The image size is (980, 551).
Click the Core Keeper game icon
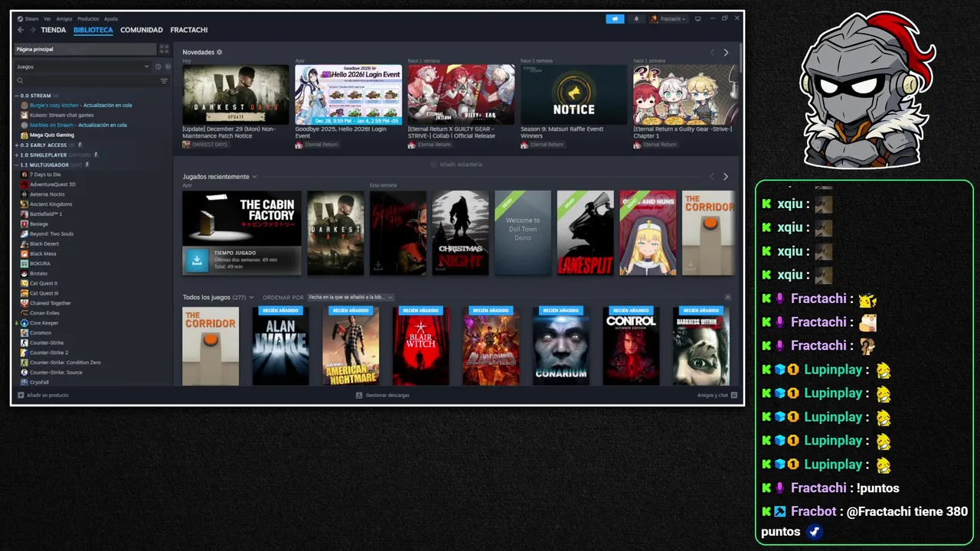(x=24, y=323)
